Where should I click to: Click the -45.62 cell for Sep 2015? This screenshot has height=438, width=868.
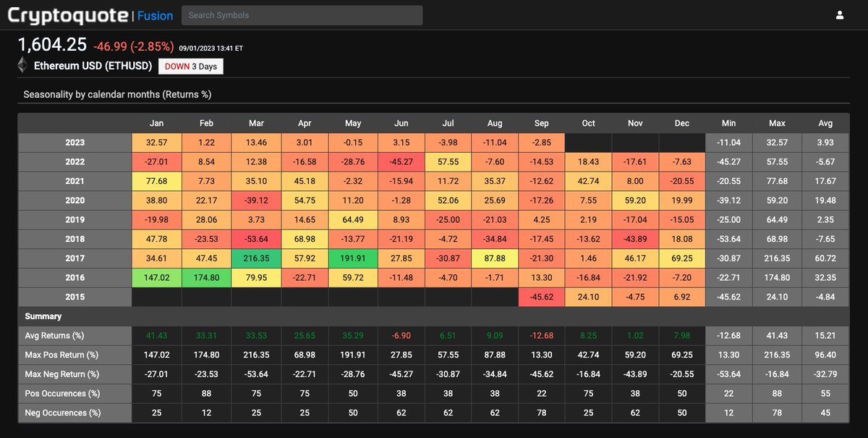point(542,297)
